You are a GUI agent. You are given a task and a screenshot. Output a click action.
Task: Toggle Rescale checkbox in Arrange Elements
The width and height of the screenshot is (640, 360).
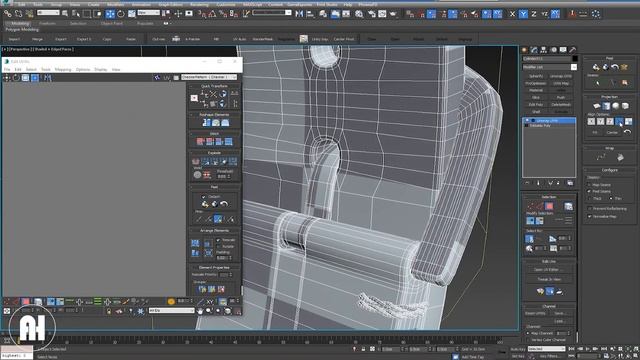pos(218,240)
